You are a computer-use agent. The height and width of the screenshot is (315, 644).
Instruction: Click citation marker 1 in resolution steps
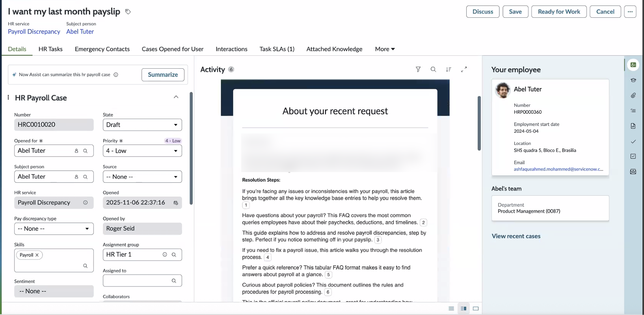(x=246, y=205)
